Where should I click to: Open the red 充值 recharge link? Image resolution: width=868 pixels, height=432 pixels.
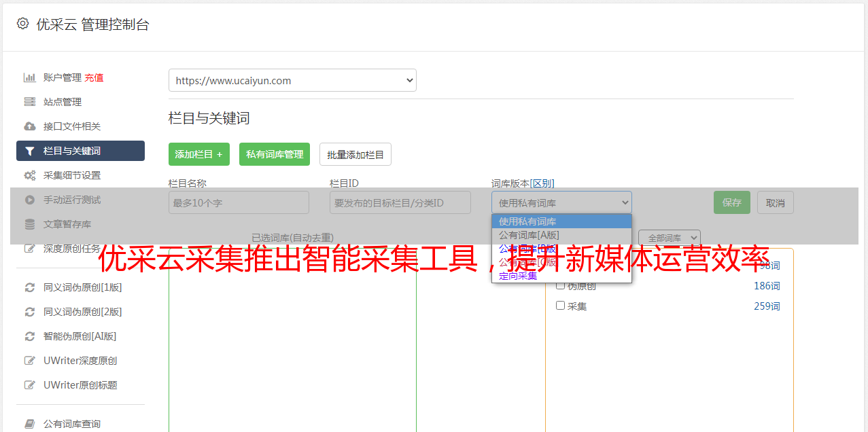[x=94, y=77]
